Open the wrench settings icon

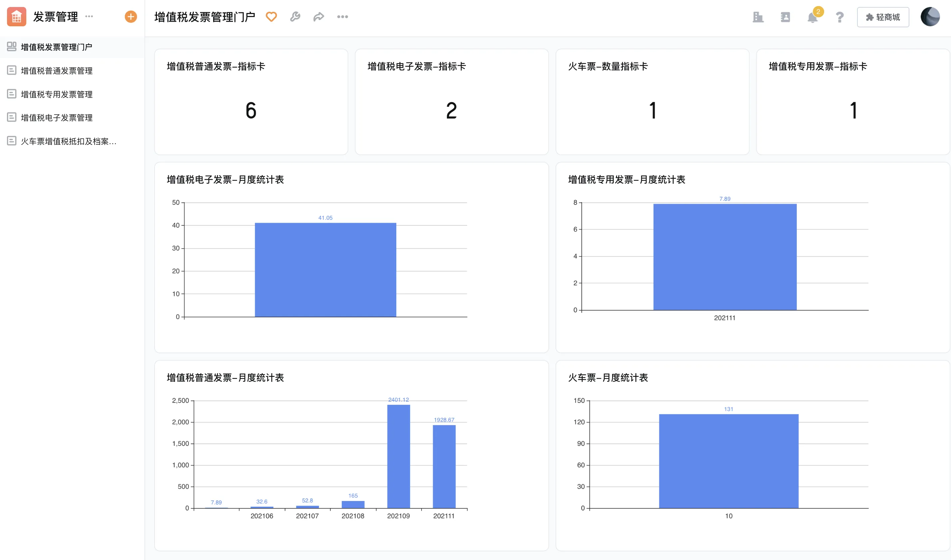pyautogui.click(x=295, y=17)
